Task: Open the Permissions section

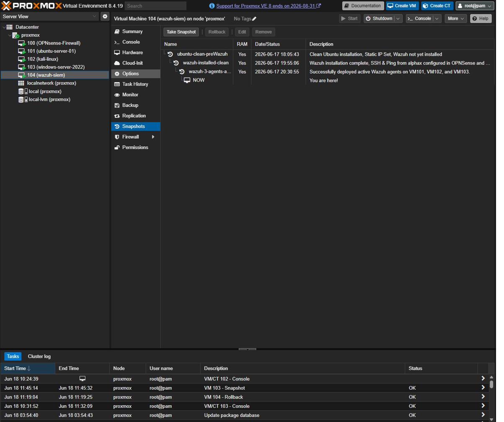Action: tap(136, 147)
